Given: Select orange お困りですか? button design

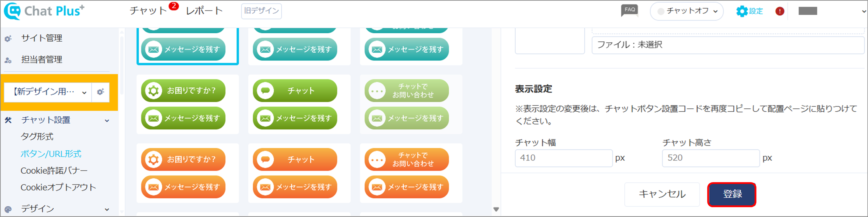Looking at the screenshot, I should tap(183, 159).
